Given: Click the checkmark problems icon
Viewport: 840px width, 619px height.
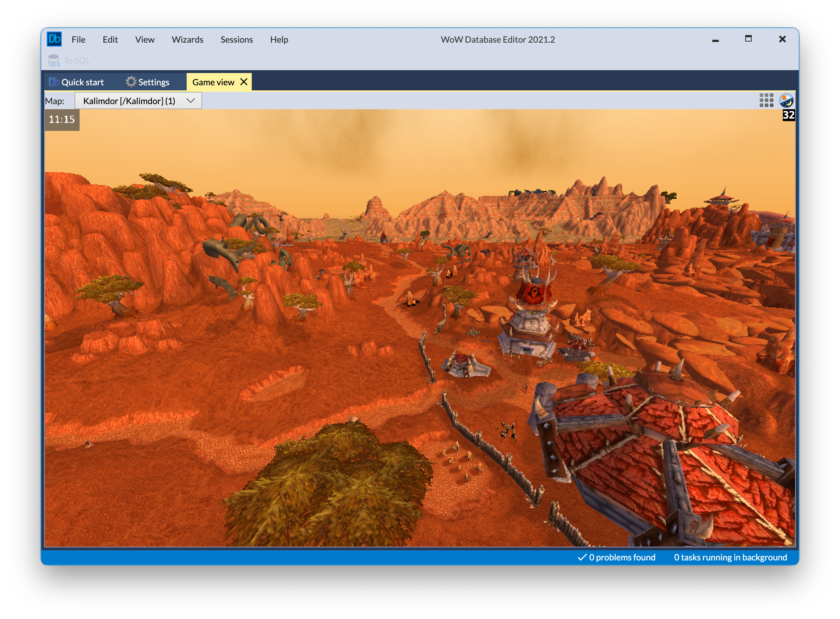Looking at the screenshot, I should point(582,557).
